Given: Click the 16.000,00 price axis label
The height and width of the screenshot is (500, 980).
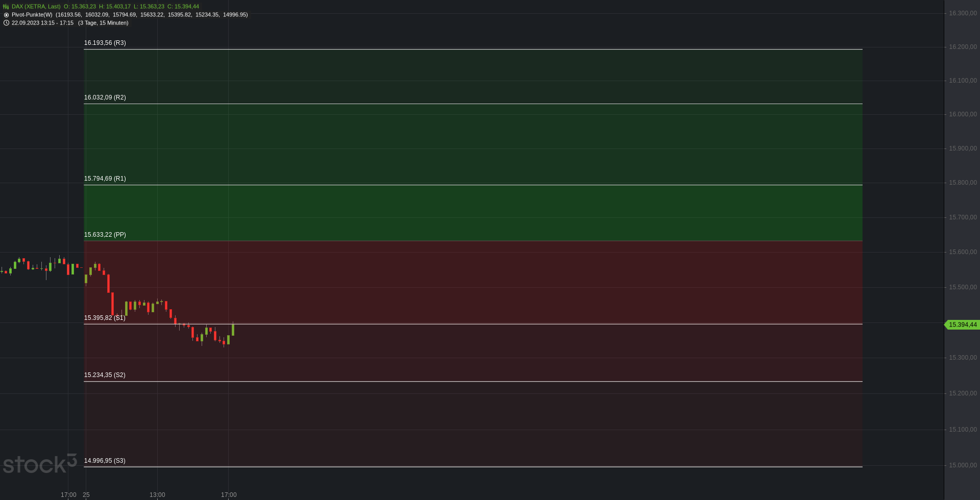Looking at the screenshot, I should [x=963, y=114].
